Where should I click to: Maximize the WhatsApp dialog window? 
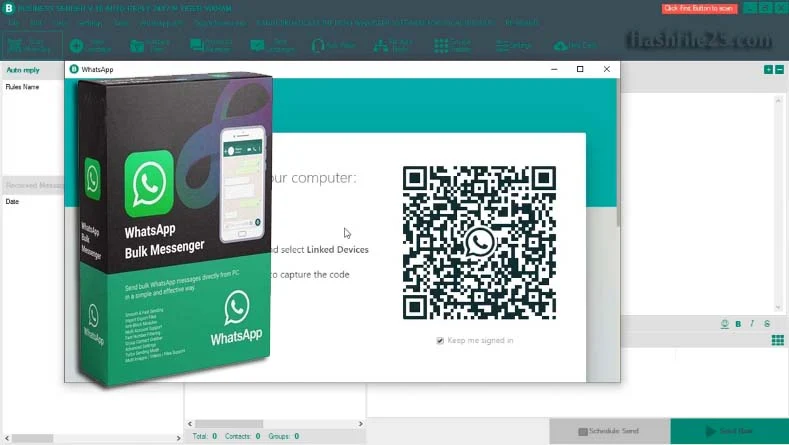point(580,69)
